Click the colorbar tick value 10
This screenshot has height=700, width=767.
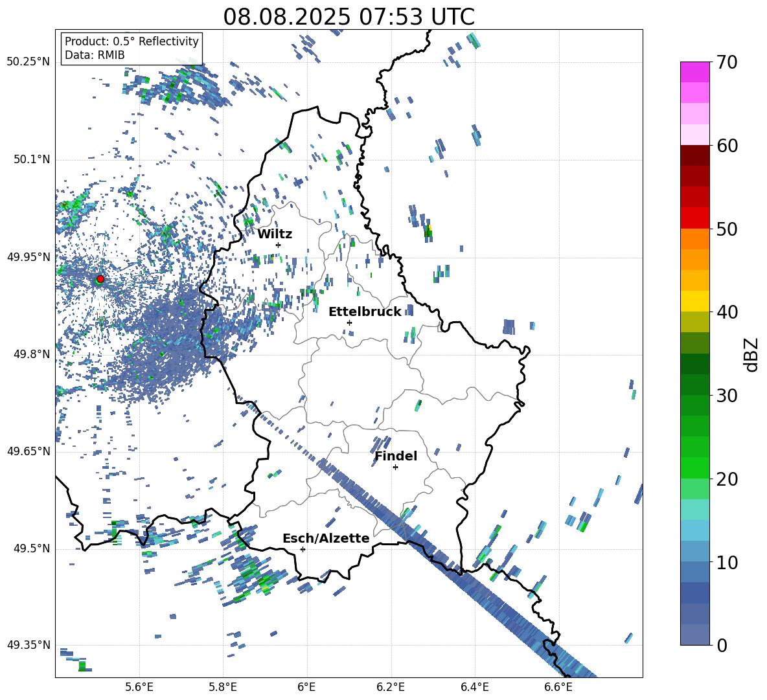click(727, 562)
